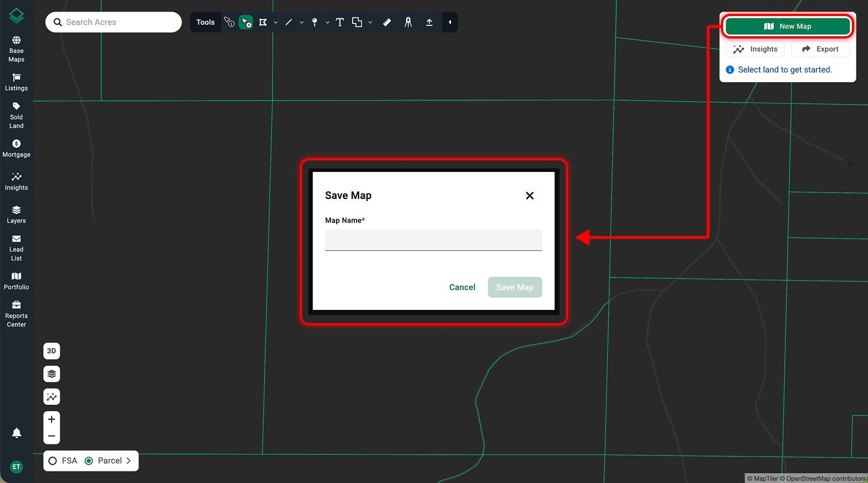868x483 pixels.
Task: Open the Sold Land sidebar item
Action: pos(16,116)
